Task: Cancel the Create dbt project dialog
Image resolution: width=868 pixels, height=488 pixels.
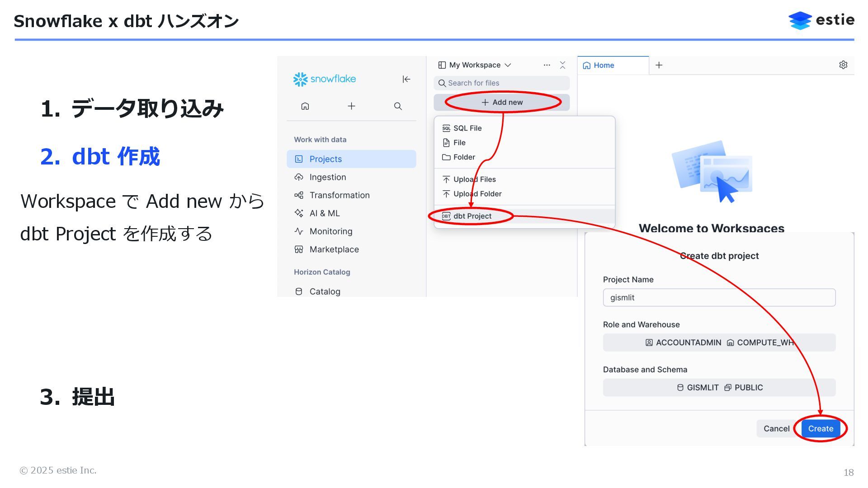Action: [776, 429]
